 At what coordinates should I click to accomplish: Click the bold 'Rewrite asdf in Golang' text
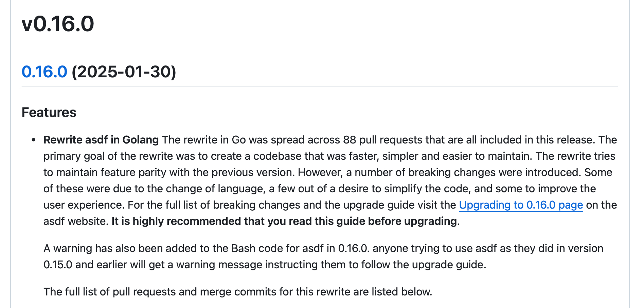pyautogui.click(x=101, y=140)
